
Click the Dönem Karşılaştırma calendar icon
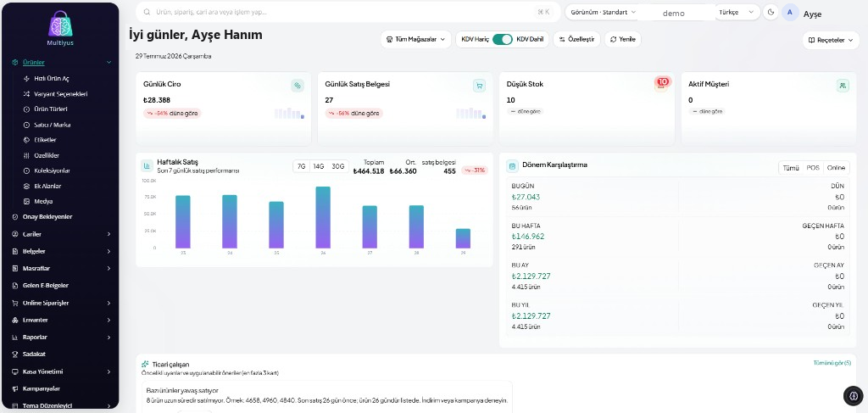pos(512,165)
